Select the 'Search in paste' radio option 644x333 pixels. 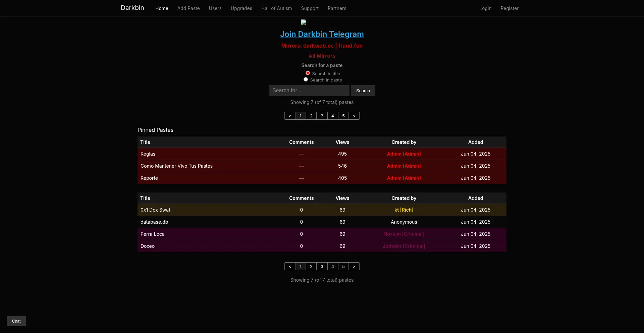pyautogui.click(x=306, y=79)
